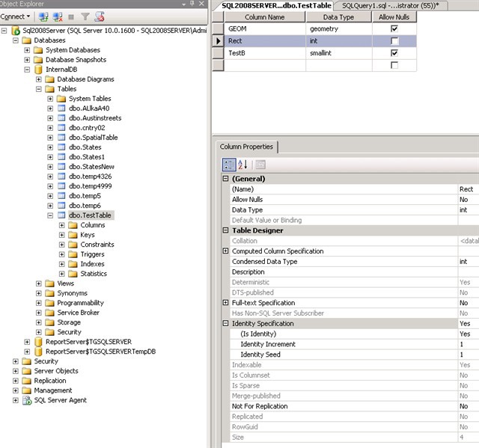Expand the Columns folder under dbo.TestTable
The image size is (479, 448).
pos(62,225)
